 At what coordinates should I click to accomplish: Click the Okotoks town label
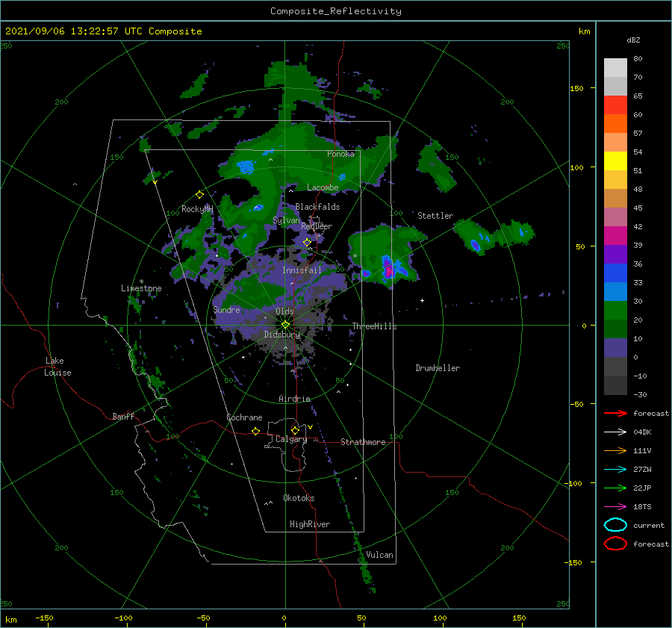[x=299, y=498]
